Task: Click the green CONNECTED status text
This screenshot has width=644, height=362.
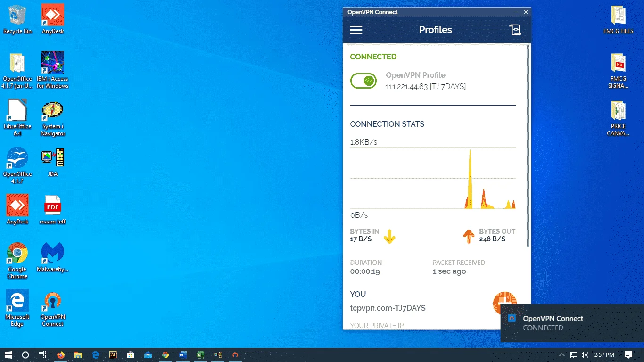Action: [373, 57]
